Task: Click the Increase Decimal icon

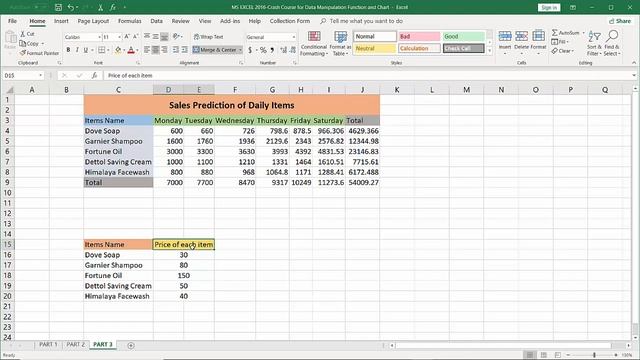Action: point(284,50)
